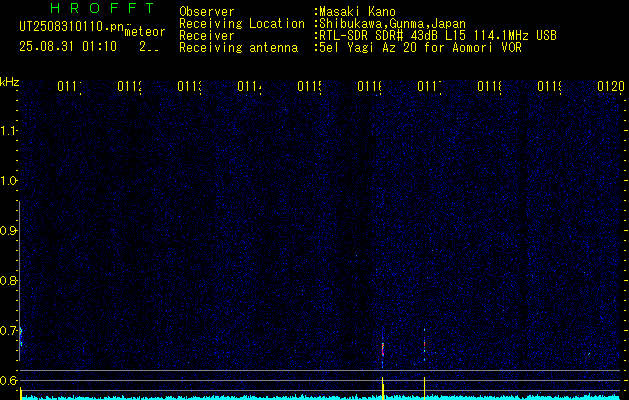Click the cyan signal level strip at bottom
This screenshot has height=400, width=629.
click(321, 397)
